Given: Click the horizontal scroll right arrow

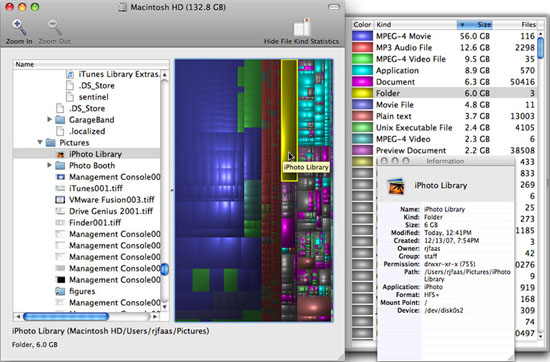Looking at the screenshot, I should coord(155,316).
